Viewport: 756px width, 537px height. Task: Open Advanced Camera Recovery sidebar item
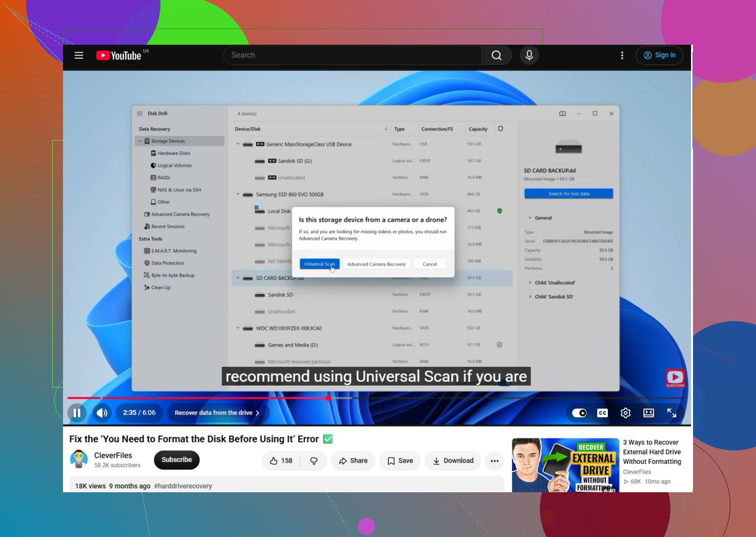click(177, 214)
